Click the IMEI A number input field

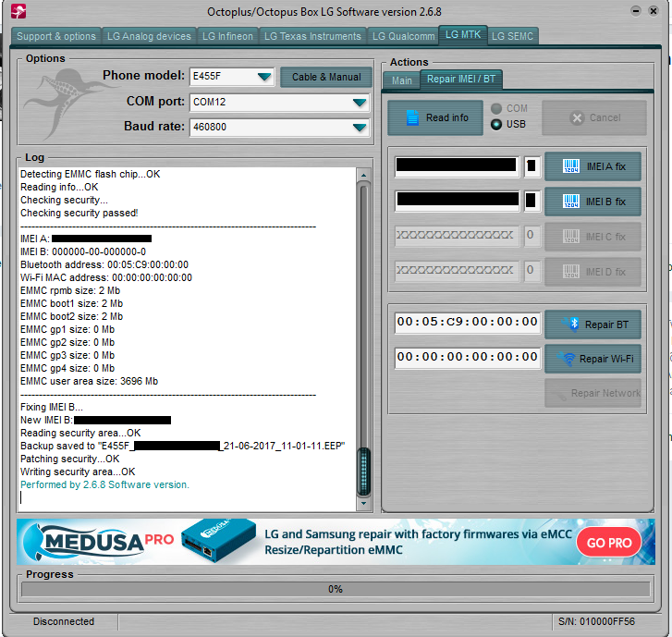[457, 166]
